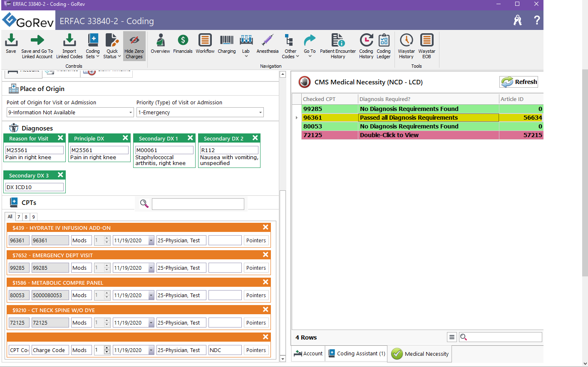Screen dimensions: 588x367
Task: Click the left panel scroll down arrow
Action: point(283,359)
